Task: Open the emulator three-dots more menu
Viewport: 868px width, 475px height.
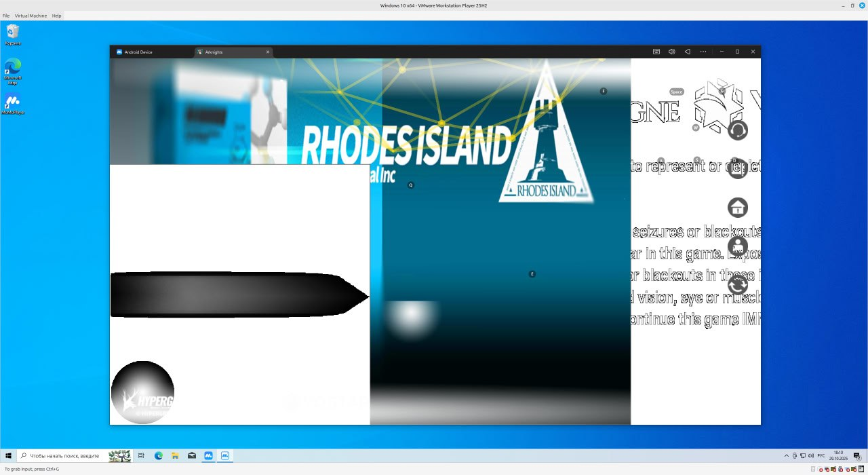Action: [x=703, y=52]
